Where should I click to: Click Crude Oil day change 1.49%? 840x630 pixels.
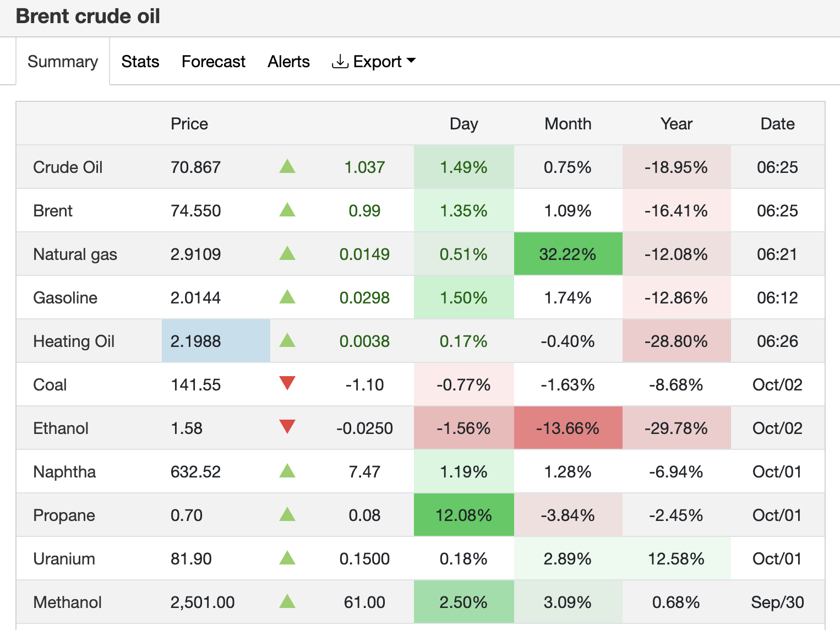[463, 167]
